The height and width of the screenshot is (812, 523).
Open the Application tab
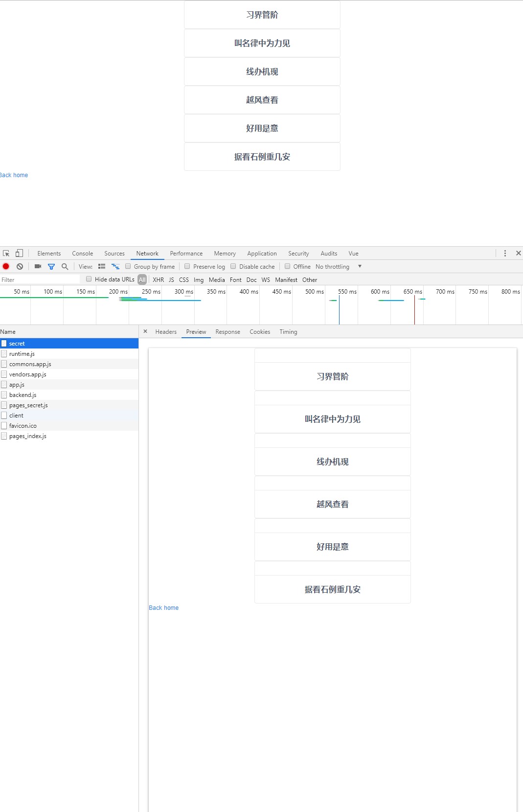[x=262, y=254]
